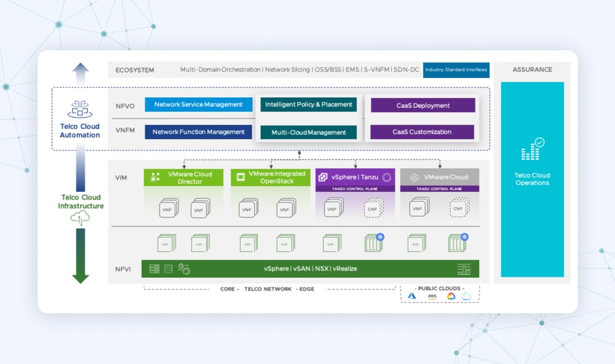The image size is (615, 364).
Task: Click the VMware Integrated OpenStack header
Action: point(270,177)
